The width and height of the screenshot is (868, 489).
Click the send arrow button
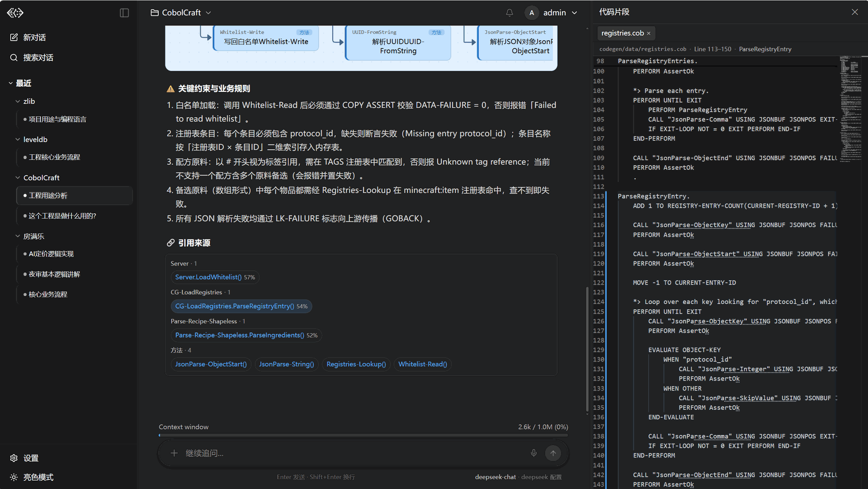click(x=553, y=453)
